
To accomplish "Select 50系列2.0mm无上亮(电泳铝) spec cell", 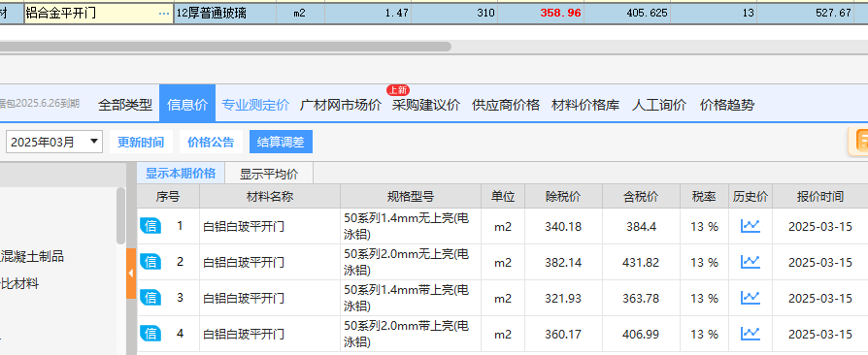I will 410,262.
